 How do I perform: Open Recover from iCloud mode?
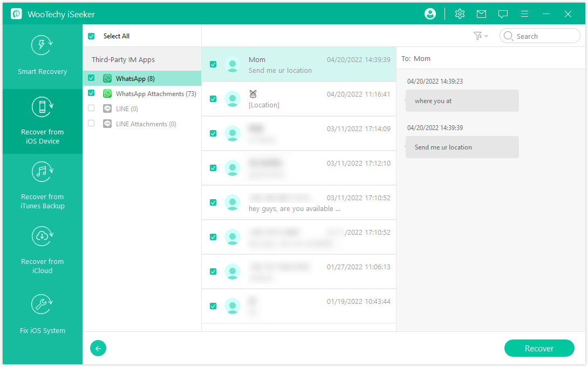[x=42, y=250]
